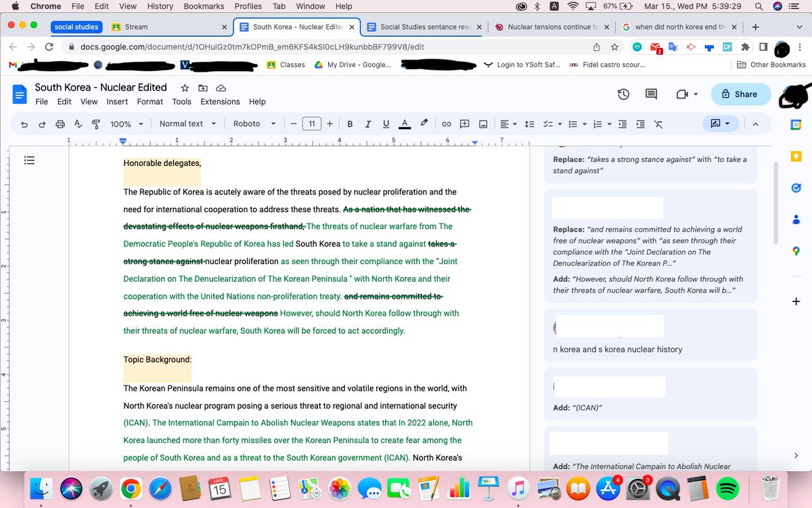Image resolution: width=812 pixels, height=508 pixels.
Task: Open the comment history icon
Action: click(x=651, y=94)
